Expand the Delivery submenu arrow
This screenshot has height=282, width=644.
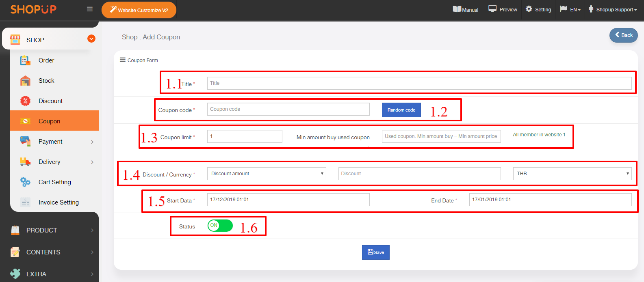point(92,162)
